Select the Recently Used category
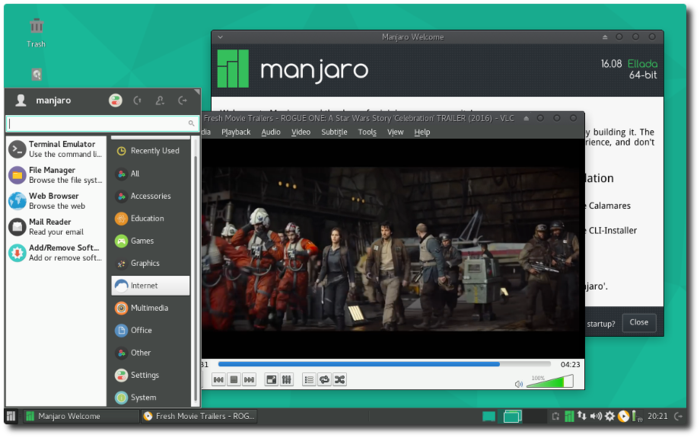Image resolution: width=700 pixels, height=438 pixels. [150, 151]
